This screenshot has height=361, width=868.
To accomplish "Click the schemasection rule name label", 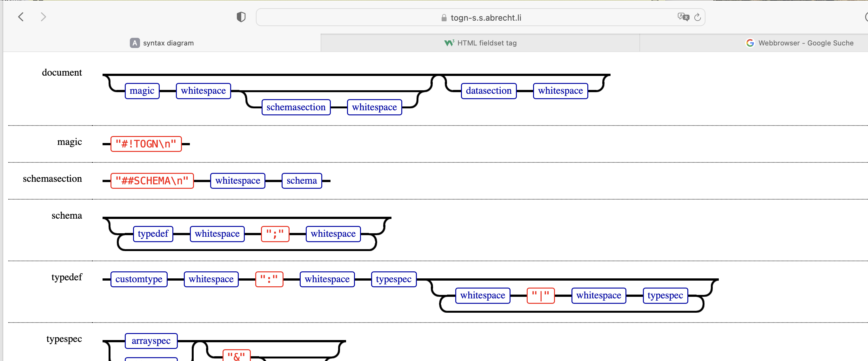I will (52, 179).
